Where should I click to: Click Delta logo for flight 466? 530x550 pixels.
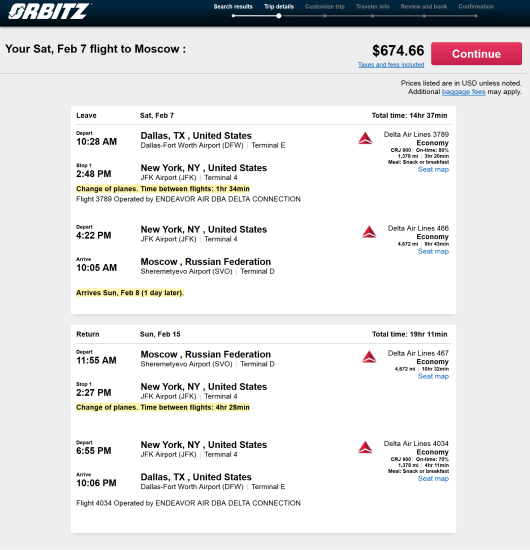tap(369, 232)
